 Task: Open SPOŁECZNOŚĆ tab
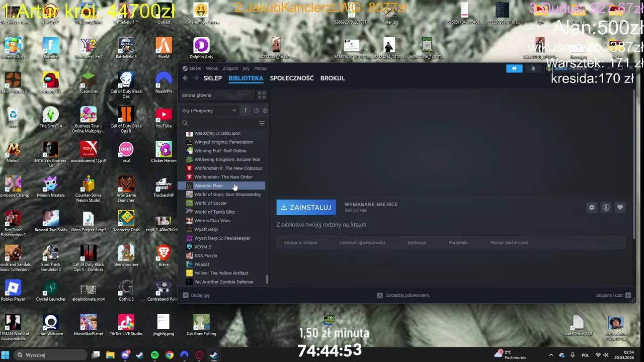[292, 78]
